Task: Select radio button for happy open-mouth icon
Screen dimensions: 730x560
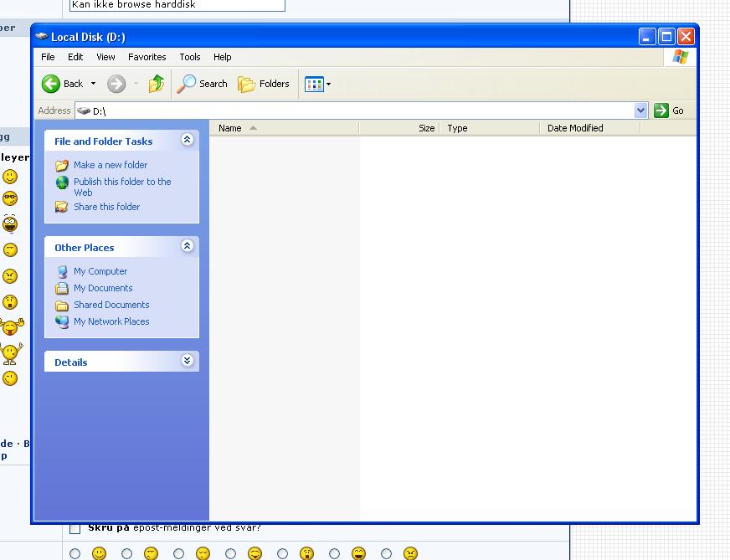Action: coord(230,553)
